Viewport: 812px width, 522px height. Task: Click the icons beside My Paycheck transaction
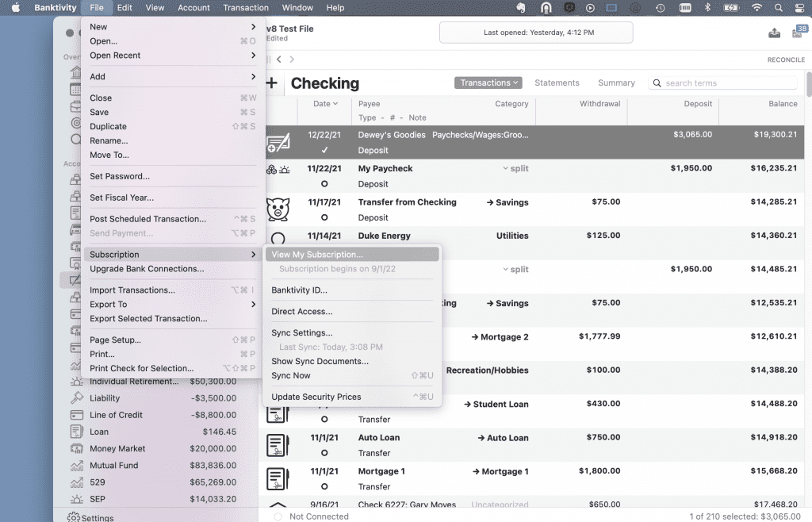(x=278, y=169)
